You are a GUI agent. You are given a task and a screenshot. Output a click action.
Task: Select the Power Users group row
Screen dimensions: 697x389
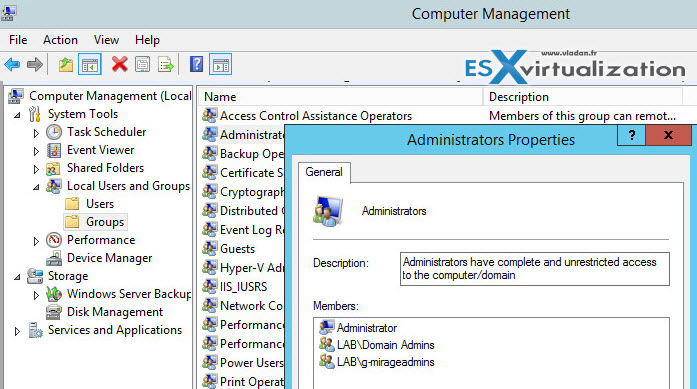click(x=252, y=363)
